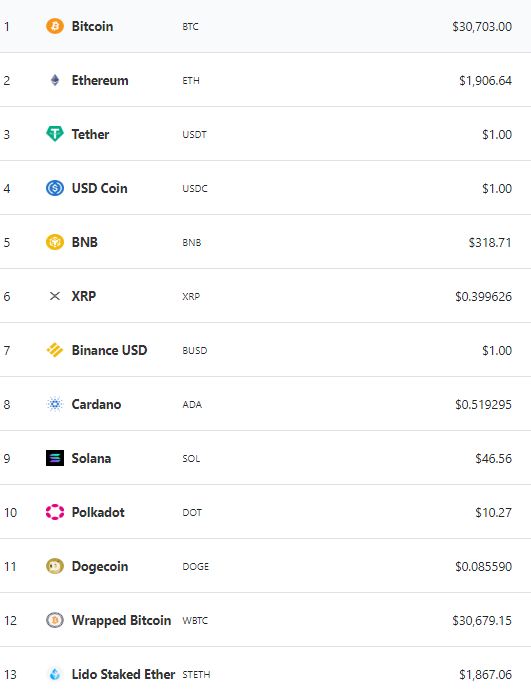531x693 pixels.
Task: Click the Ethereum diamond logo icon
Action: point(55,80)
